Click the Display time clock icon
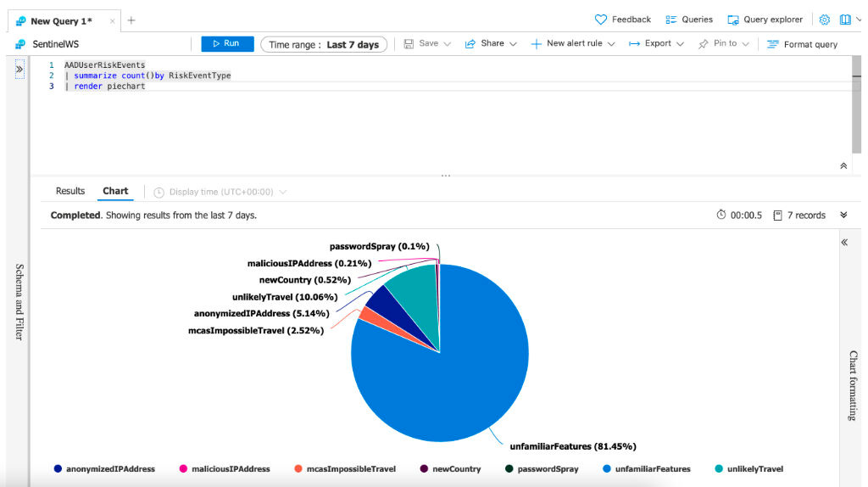The image size is (868, 487). pyautogui.click(x=159, y=193)
